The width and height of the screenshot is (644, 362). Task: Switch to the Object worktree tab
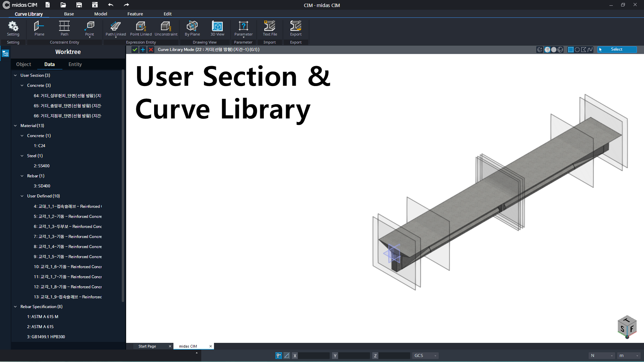(x=24, y=64)
